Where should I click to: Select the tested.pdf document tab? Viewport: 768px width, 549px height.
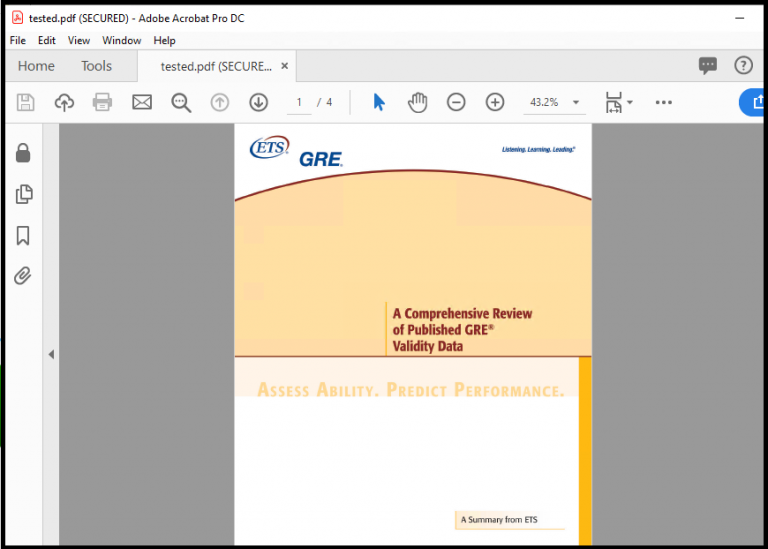216,67
